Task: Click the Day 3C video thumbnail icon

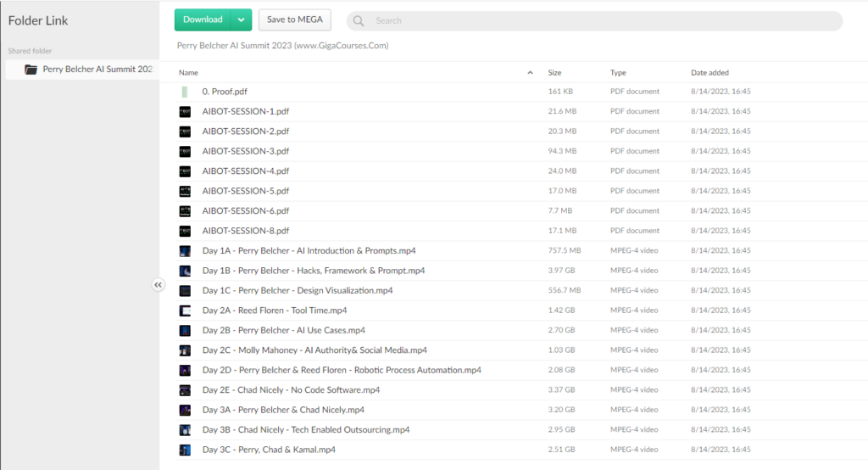Action: [185, 450]
